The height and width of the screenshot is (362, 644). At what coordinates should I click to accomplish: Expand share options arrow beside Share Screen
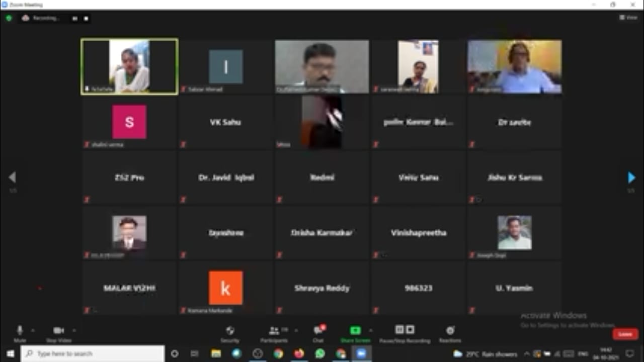pos(370,330)
